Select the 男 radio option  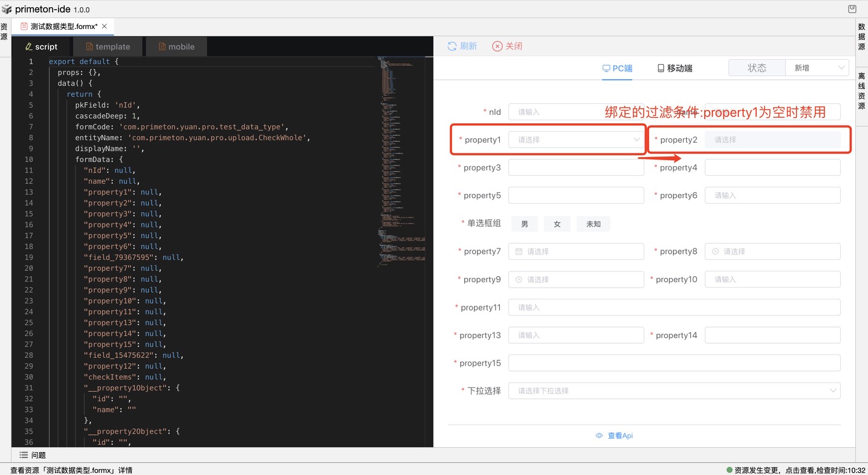click(525, 224)
